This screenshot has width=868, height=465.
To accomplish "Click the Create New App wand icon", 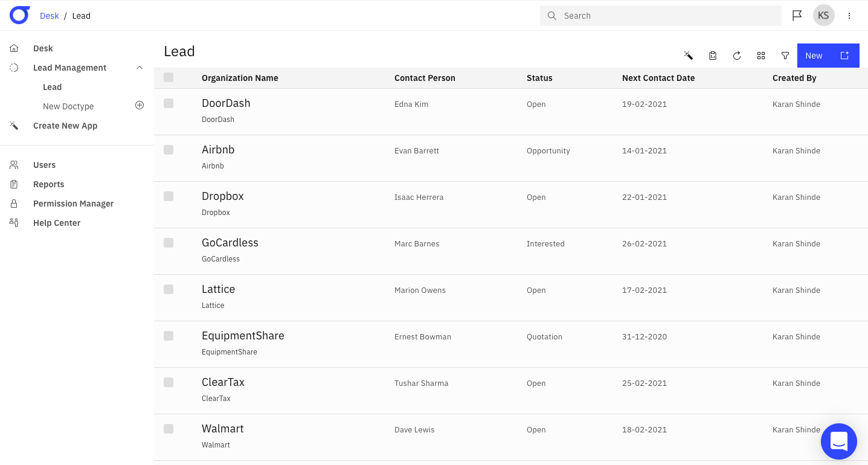I will click(14, 126).
